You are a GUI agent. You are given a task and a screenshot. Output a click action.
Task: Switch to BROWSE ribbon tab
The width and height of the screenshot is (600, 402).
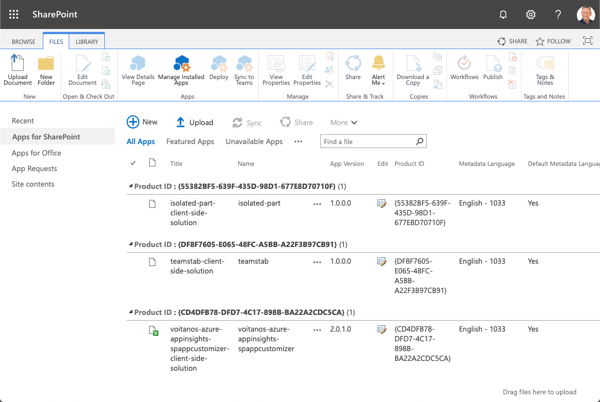click(x=23, y=41)
